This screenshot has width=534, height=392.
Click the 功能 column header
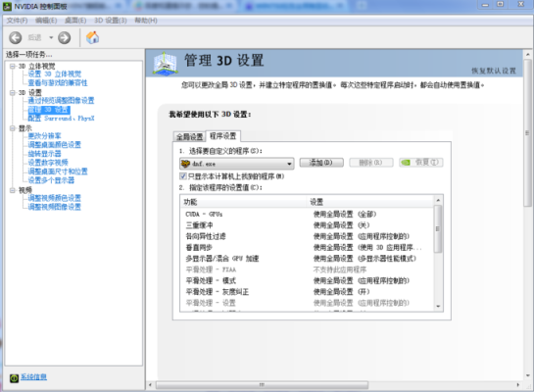tap(244, 202)
